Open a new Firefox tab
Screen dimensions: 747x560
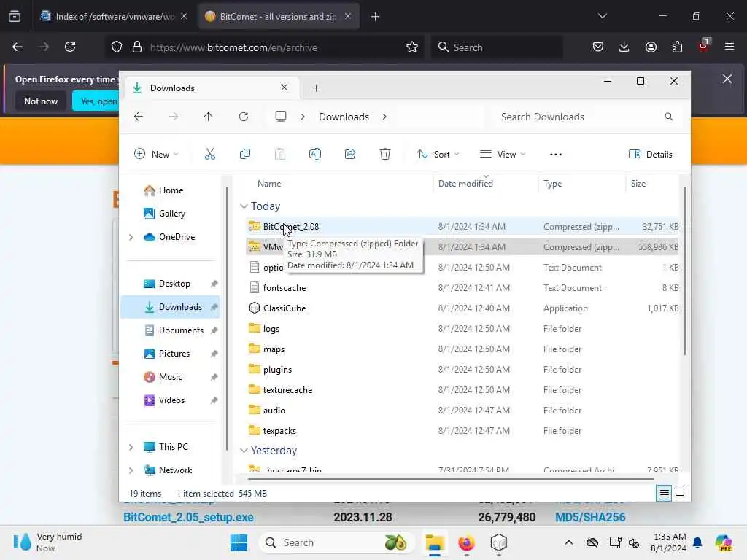coord(375,17)
